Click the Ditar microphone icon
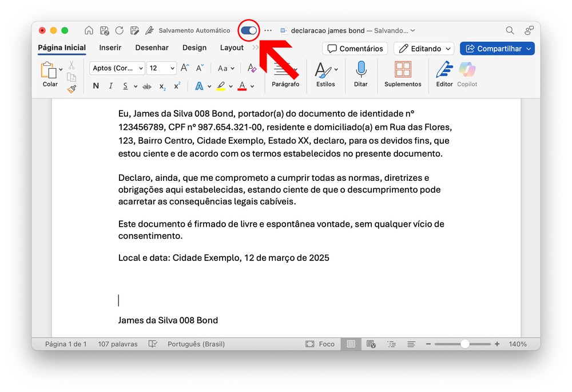This screenshot has height=392, width=572. tap(361, 70)
